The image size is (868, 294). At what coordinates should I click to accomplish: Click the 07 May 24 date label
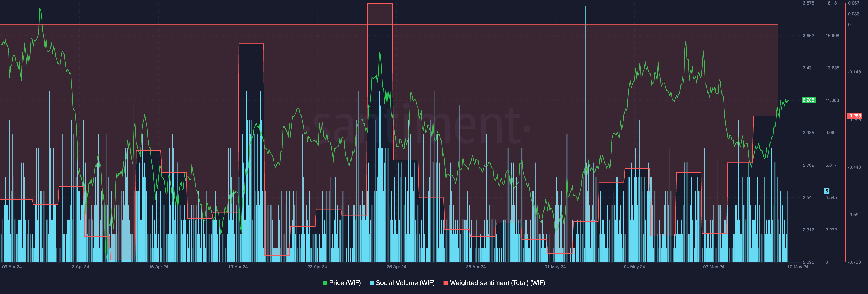pyautogui.click(x=714, y=267)
